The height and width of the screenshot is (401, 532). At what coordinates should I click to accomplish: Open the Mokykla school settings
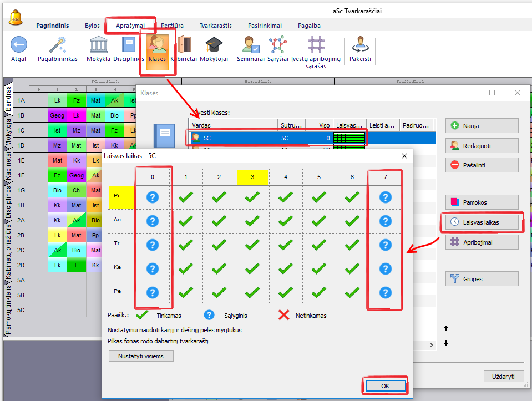point(98,45)
